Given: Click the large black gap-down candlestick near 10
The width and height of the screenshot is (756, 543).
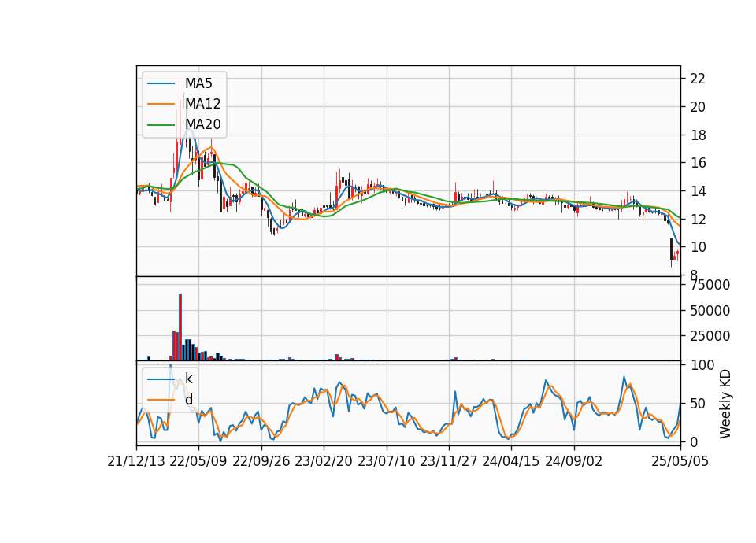Looking at the screenshot, I should (671, 249).
